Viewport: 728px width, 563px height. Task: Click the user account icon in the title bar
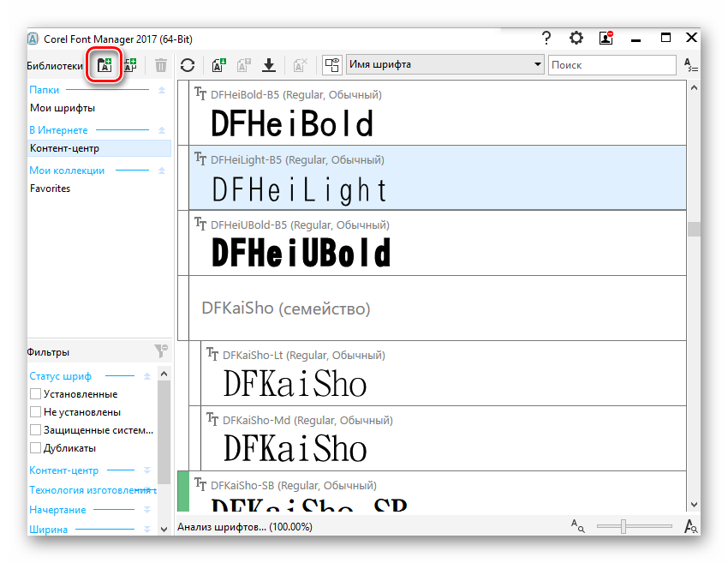pyautogui.click(x=606, y=38)
